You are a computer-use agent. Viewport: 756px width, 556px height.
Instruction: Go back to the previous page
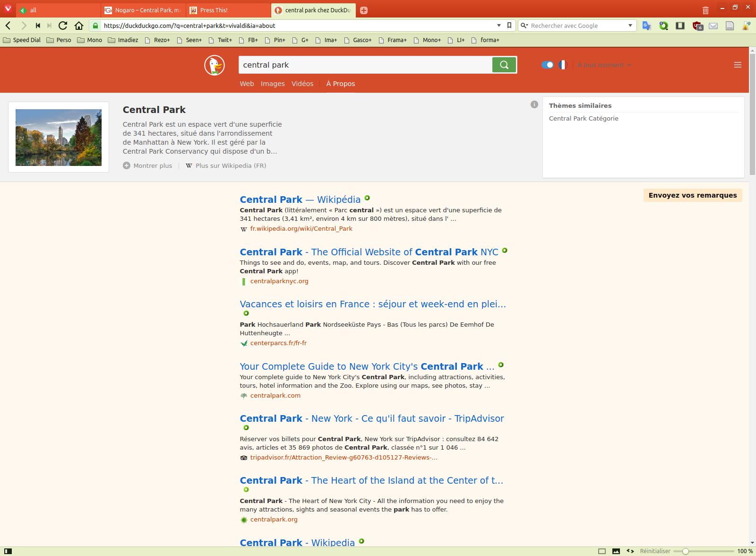tap(8, 26)
